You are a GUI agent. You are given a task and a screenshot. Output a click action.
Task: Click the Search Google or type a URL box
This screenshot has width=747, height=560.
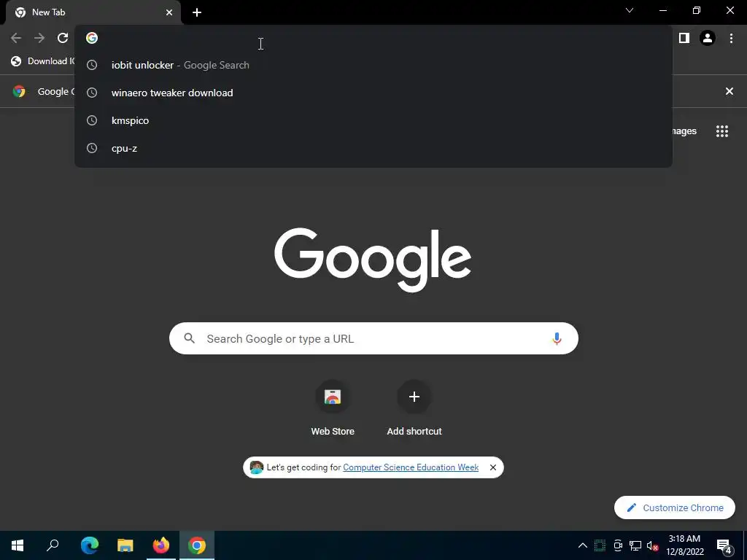[x=373, y=338]
